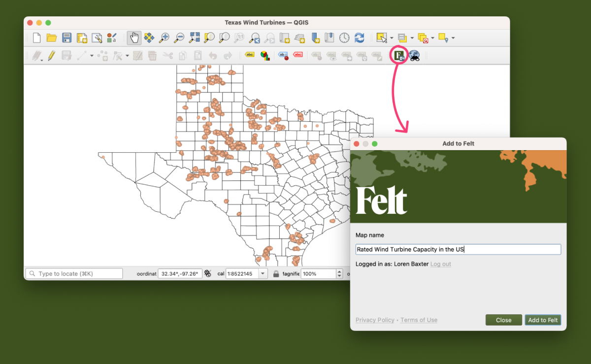Open the Temporal Controller panel
The width and height of the screenshot is (591, 364).
pyautogui.click(x=343, y=37)
